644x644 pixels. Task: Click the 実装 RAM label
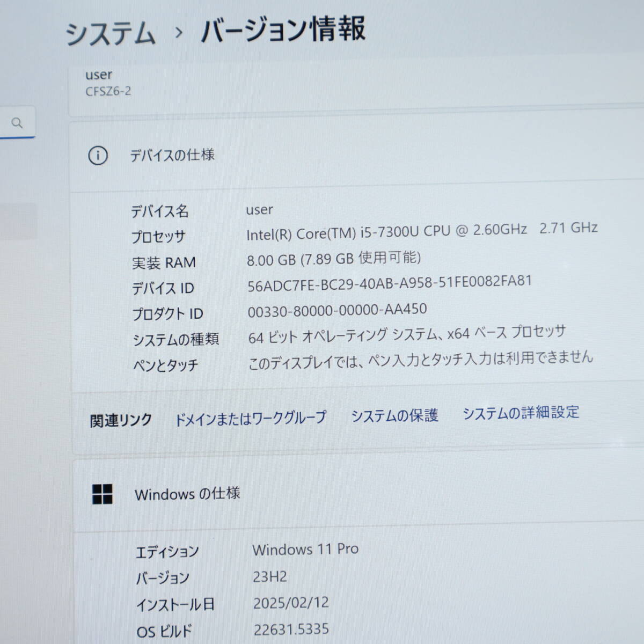(164, 262)
